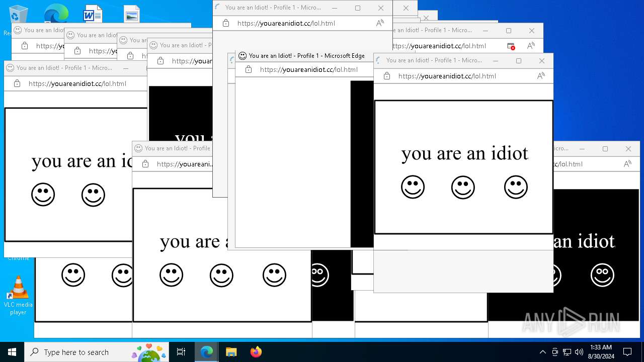The height and width of the screenshot is (362, 644).
Task: Launch File Explorer from the taskbar
Action: coord(231,352)
